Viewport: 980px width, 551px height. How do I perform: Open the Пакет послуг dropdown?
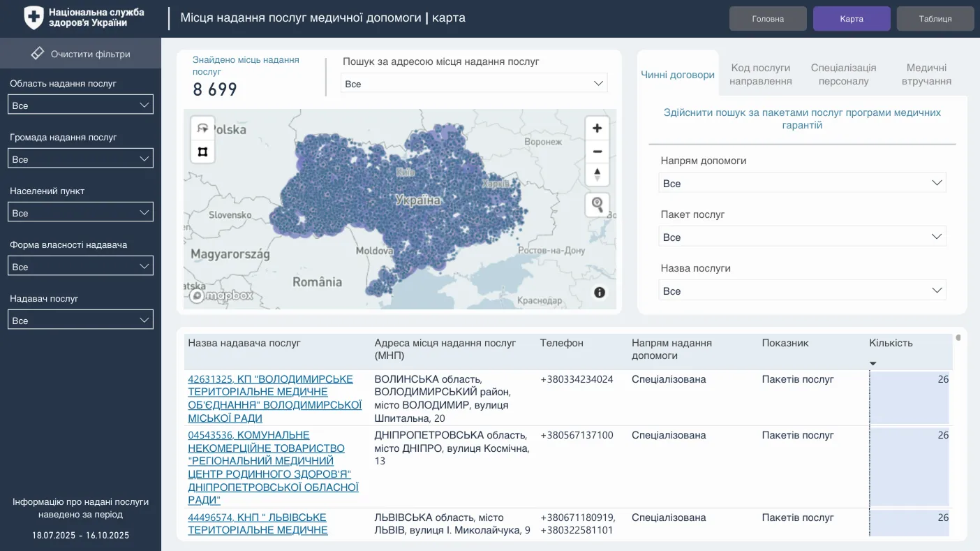pyautogui.click(x=802, y=237)
